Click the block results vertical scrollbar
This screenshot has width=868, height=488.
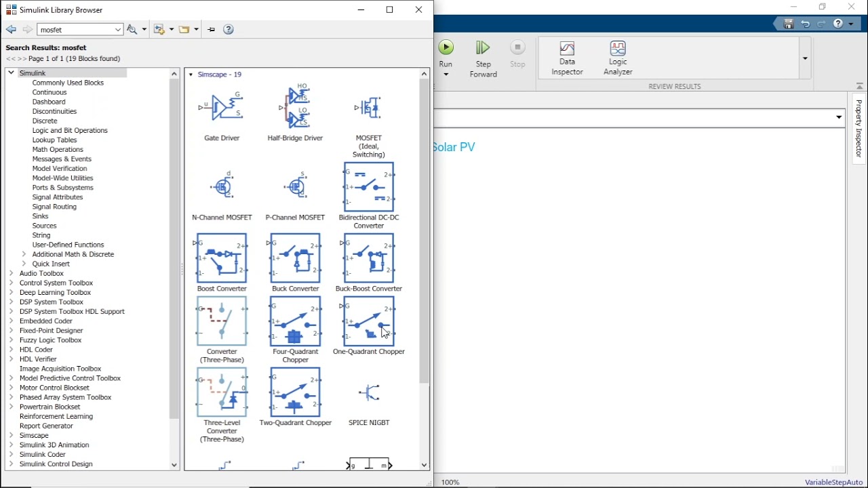pos(425,230)
